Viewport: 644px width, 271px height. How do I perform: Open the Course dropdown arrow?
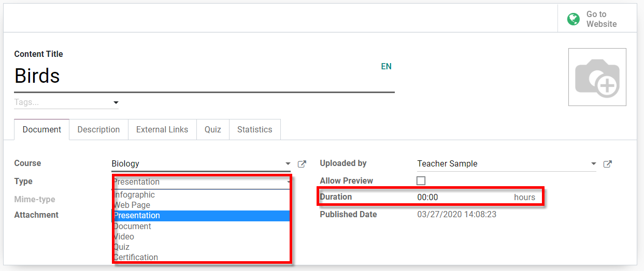288,164
